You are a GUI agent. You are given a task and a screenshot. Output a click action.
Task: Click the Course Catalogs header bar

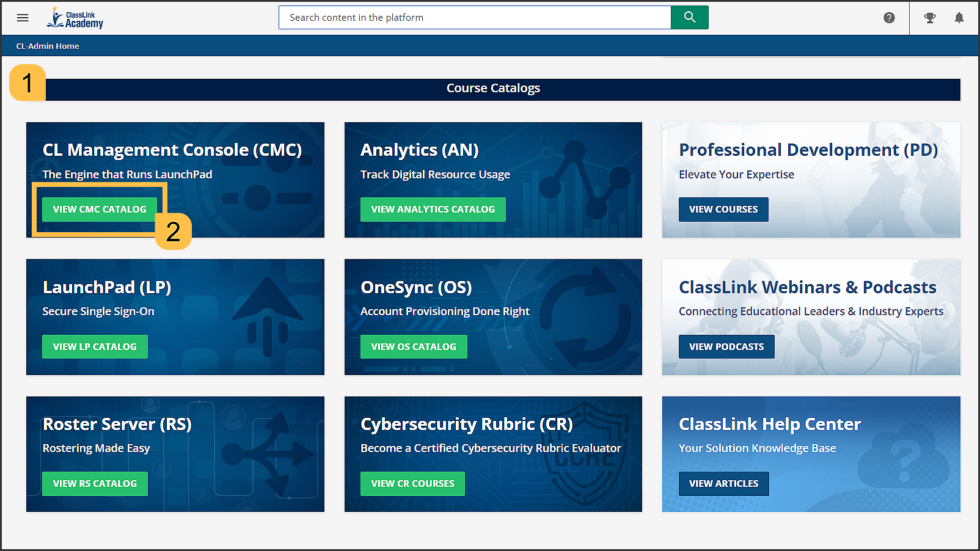pyautogui.click(x=493, y=89)
